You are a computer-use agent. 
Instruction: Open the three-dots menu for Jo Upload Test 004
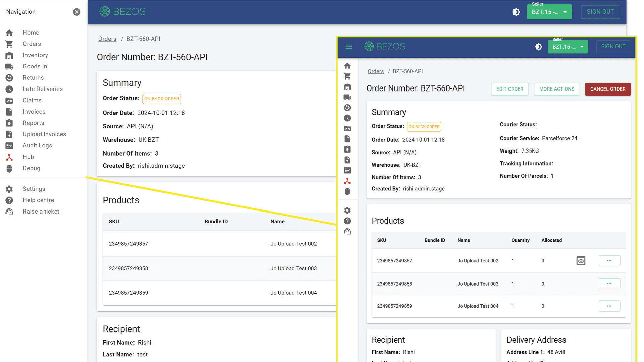pos(609,306)
